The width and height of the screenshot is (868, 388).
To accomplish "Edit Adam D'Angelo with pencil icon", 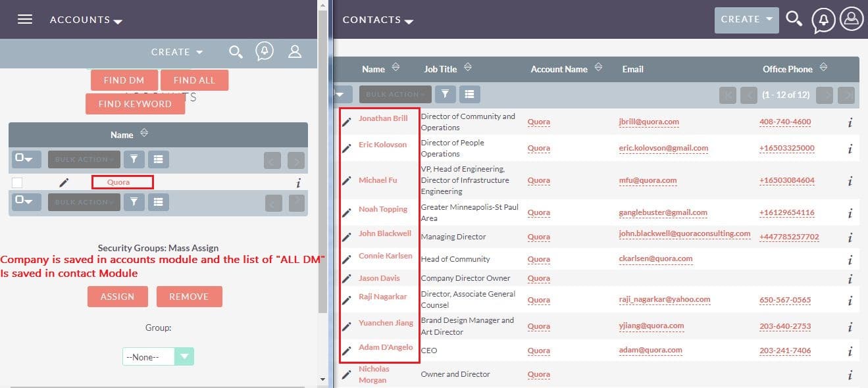I will coord(346,351).
